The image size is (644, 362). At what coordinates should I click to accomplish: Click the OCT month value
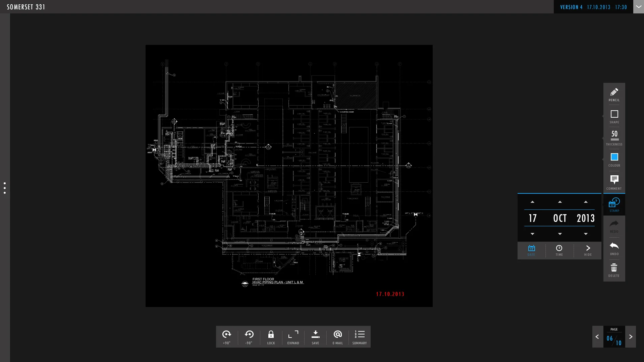560,218
